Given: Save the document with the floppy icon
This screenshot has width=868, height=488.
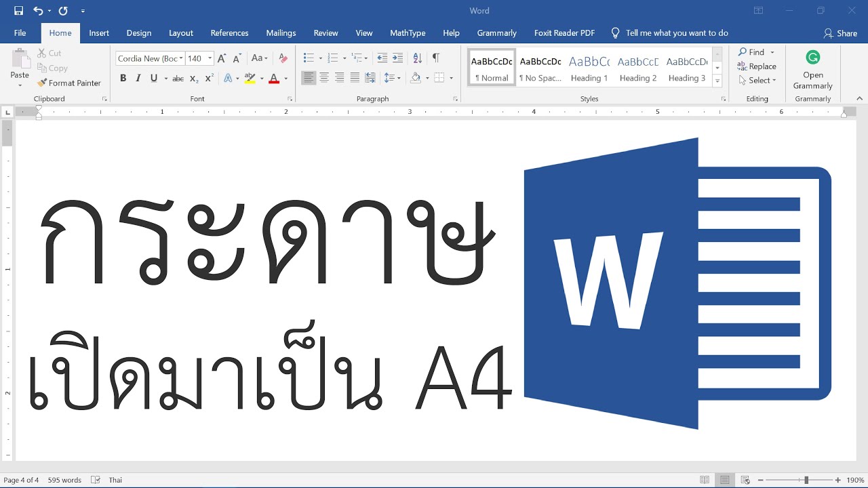Looking at the screenshot, I should pos(18,11).
